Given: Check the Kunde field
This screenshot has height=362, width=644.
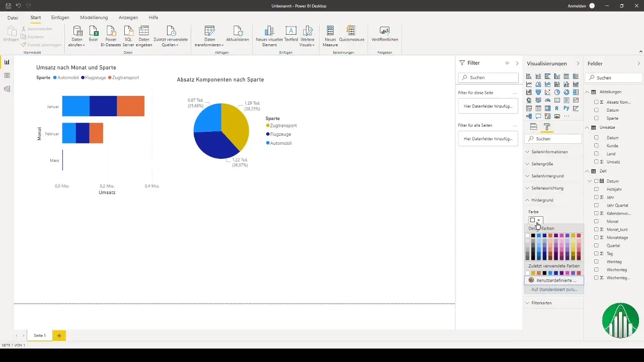Looking at the screenshot, I should pos(596,146).
